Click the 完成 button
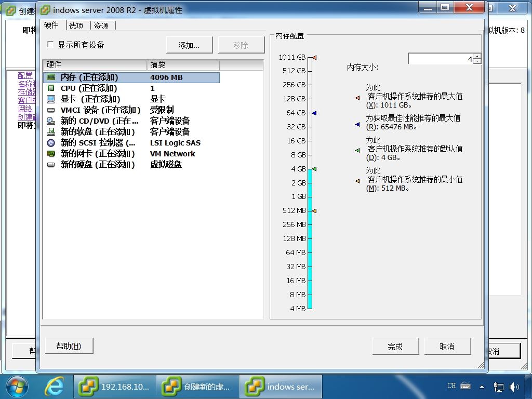Screen dimensions: 532x399 coord(395,347)
